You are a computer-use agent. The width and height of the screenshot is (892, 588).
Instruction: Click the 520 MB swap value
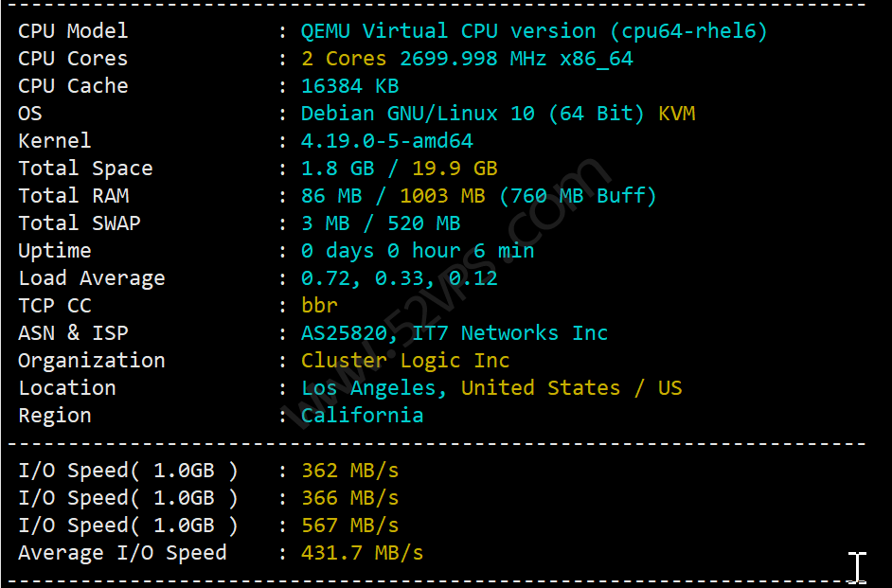pos(424,223)
